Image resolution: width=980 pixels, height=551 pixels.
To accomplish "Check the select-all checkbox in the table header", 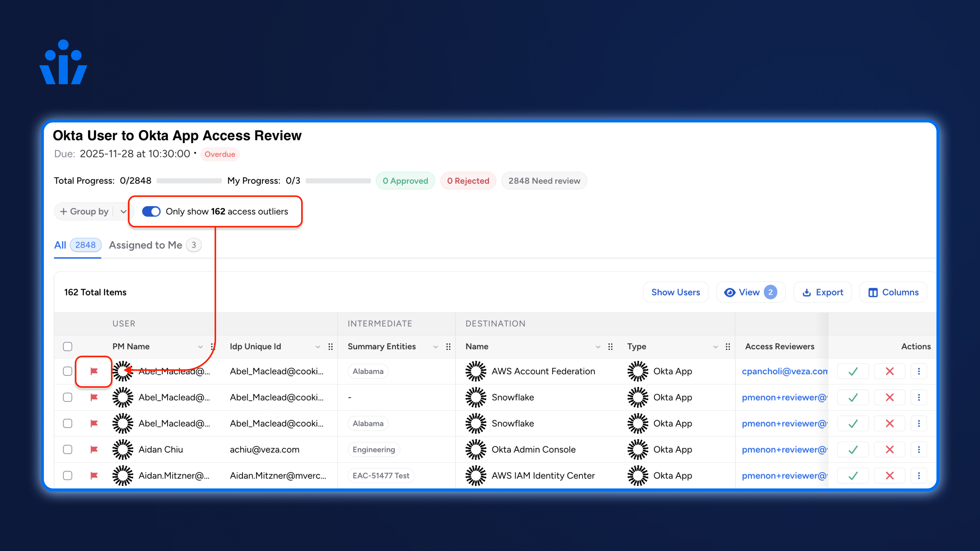I will [x=68, y=346].
